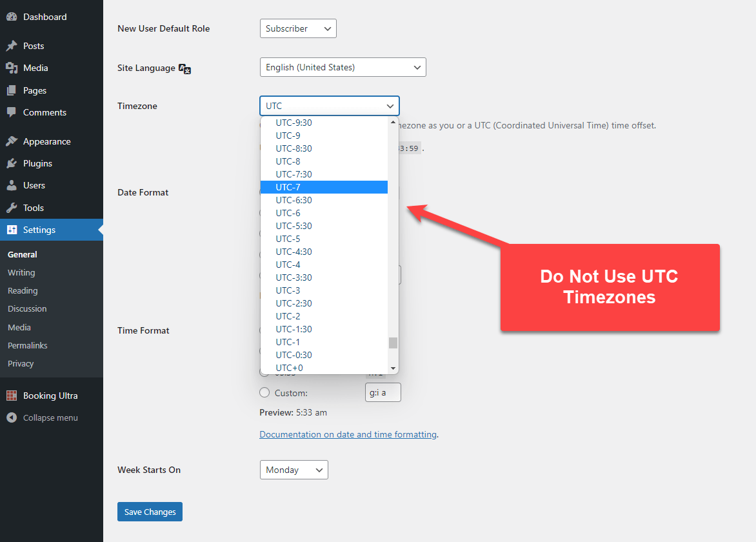Viewport: 756px width, 542px height.
Task: Open Documentation on date and time formatting
Action: point(348,434)
